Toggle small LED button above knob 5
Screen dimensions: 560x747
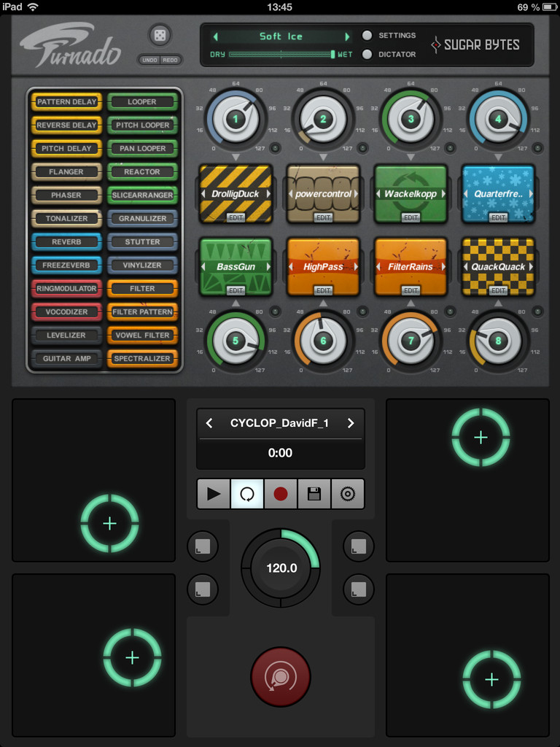tap(275, 311)
